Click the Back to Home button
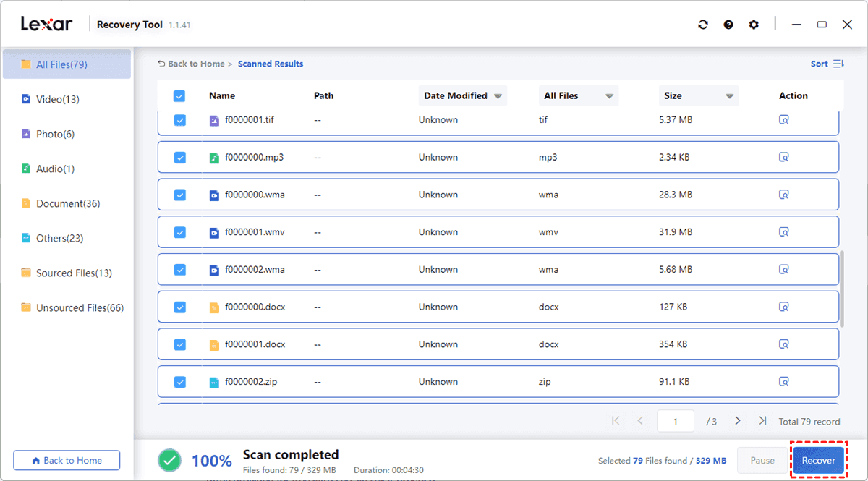The width and height of the screenshot is (868, 481). tap(67, 461)
